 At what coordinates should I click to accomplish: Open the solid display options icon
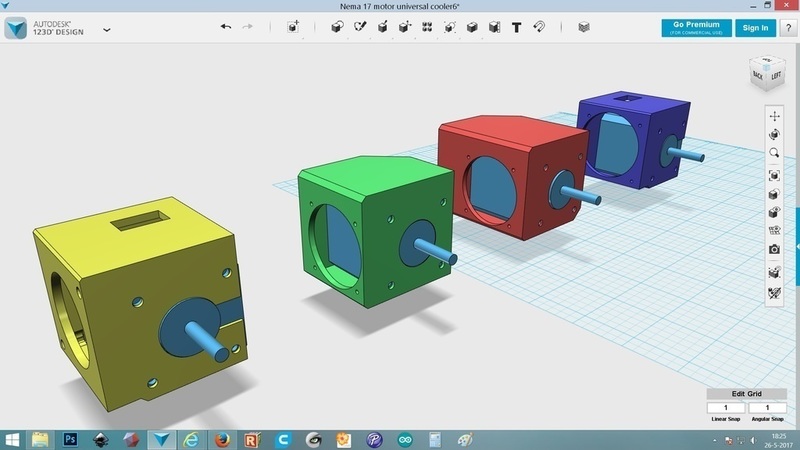coord(774,194)
